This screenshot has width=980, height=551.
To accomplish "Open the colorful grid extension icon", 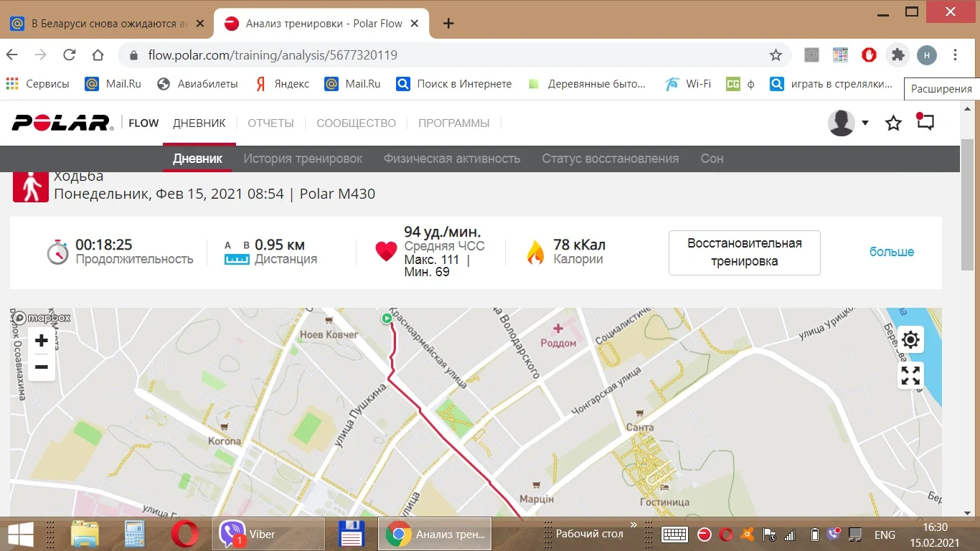I will 840,55.
